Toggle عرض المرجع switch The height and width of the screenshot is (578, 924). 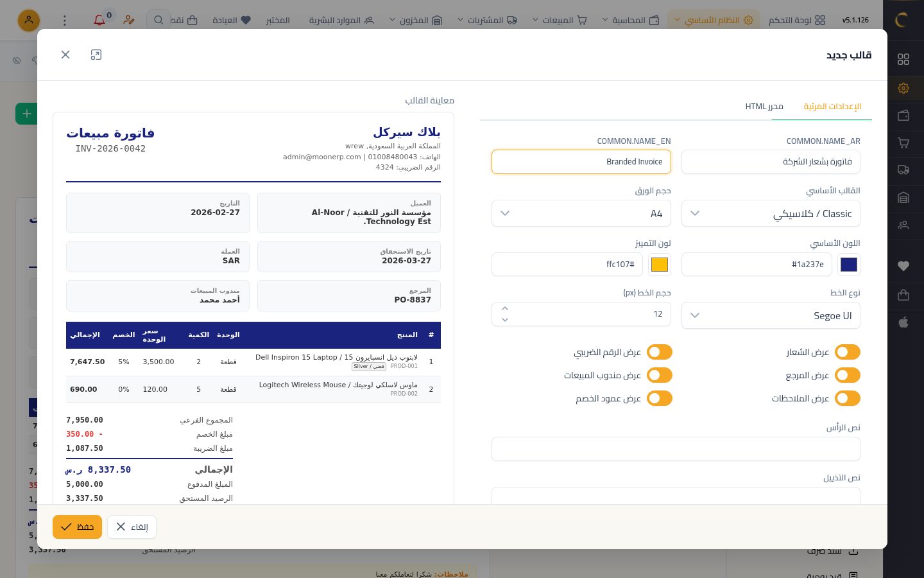(x=847, y=375)
